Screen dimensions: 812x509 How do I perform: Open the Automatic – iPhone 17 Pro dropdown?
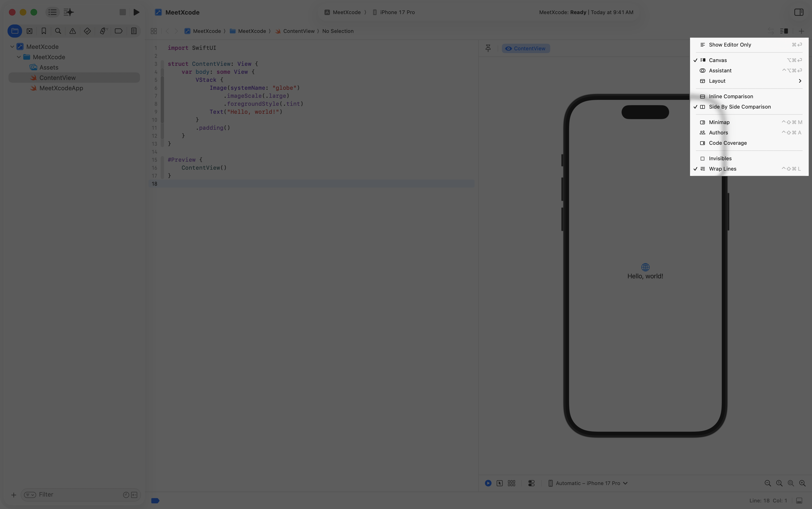click(588, 483)
